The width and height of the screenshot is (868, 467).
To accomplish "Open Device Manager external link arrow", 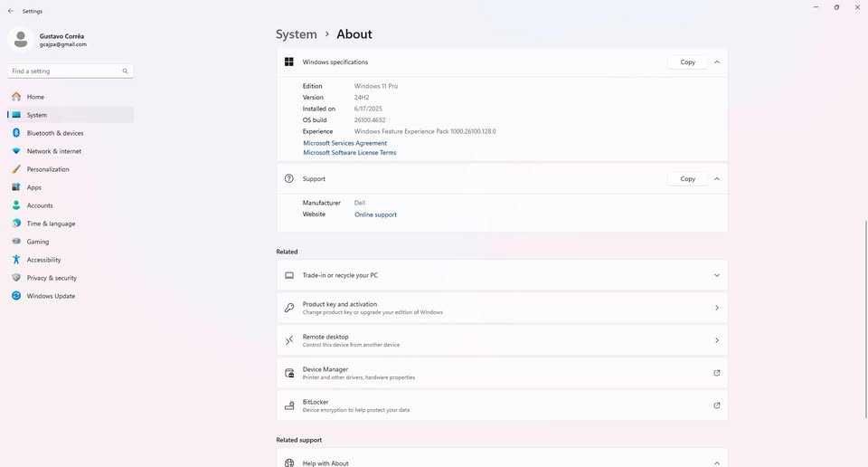I will (716, 373).
